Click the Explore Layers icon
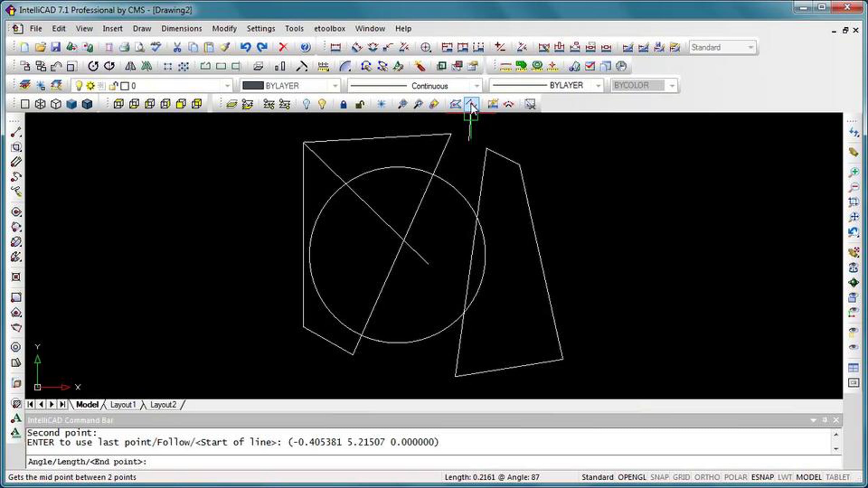This screenshot has width=868, height=488. click(25, 86)
